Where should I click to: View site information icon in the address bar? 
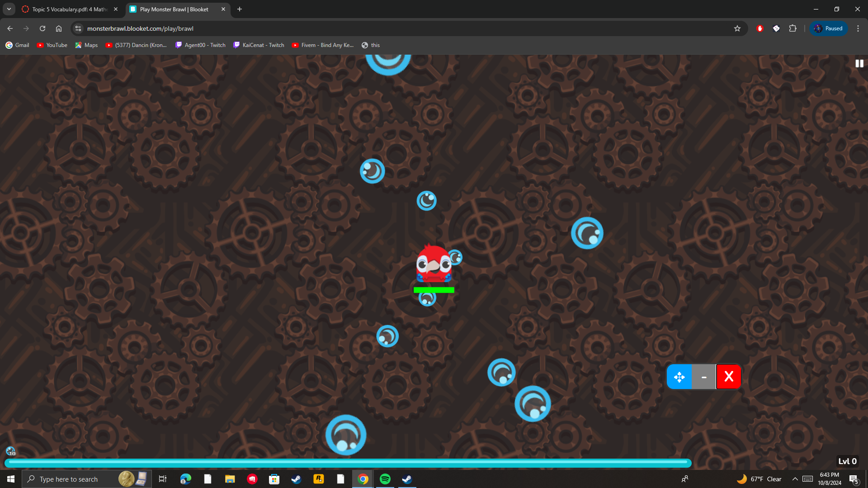78,28
